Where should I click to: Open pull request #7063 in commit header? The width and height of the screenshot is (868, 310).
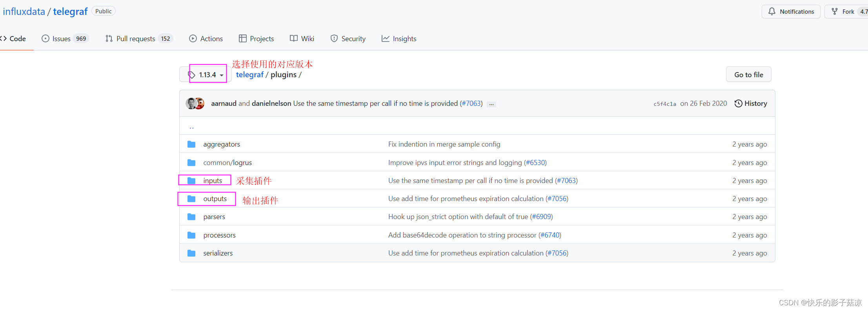[x=471, y=103]
